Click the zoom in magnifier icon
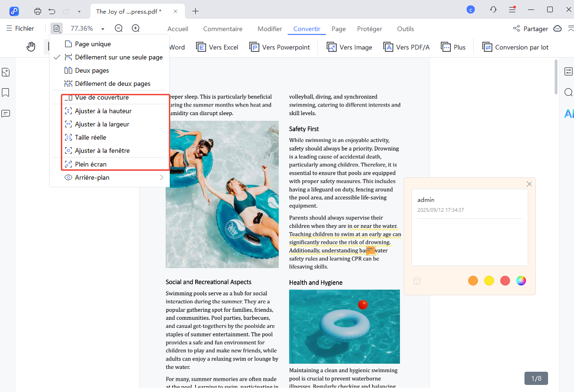Viewport: 574px width, 392px height. [x=135, y=28]
